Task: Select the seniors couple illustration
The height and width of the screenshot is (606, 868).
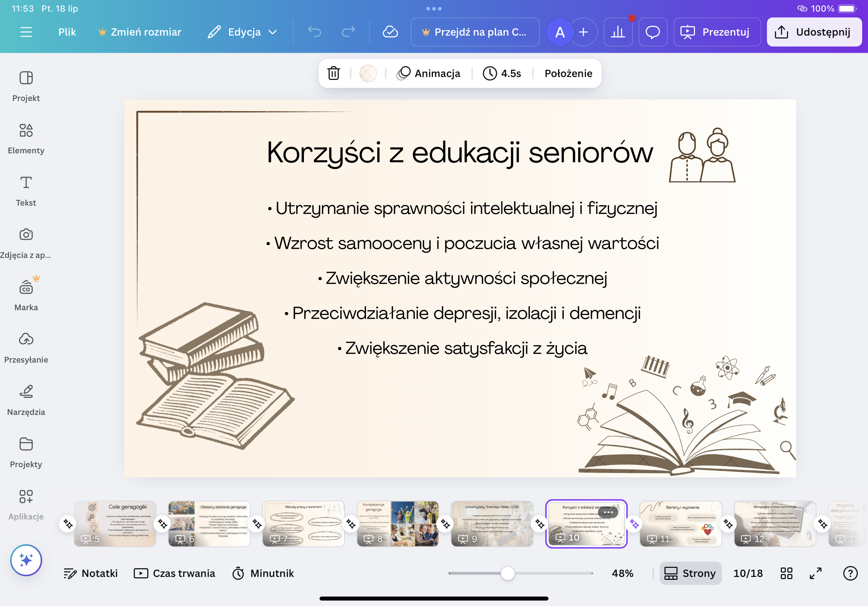Action: coord(702,155)
